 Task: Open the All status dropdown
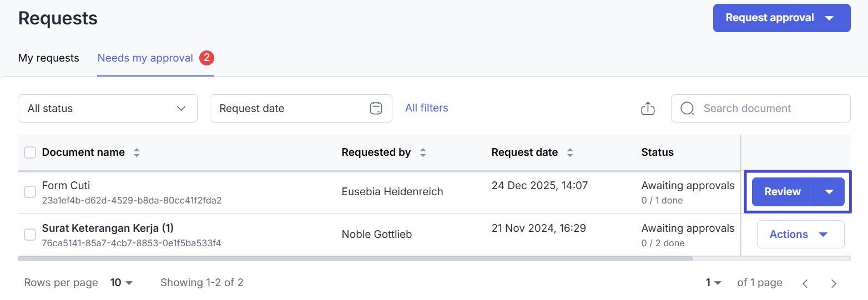(x=107, y=108)
